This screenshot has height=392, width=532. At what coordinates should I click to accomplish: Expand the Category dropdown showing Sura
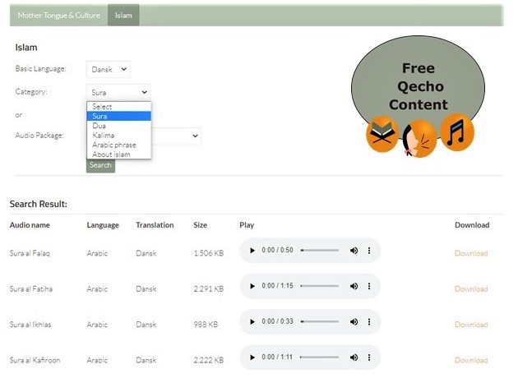(x=118, y=92)
